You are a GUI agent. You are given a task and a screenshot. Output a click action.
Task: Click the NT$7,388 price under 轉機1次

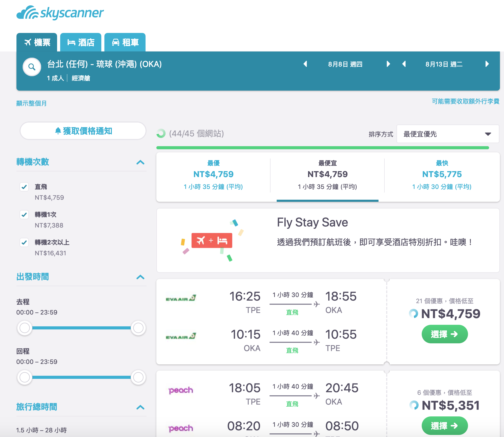(49, 225)
